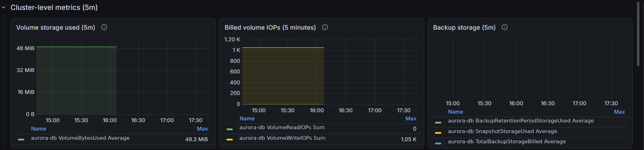The width and height of the screenshot is (644, 150).
Task: Open Backup storage (5m) panel title
Action: 464,28
